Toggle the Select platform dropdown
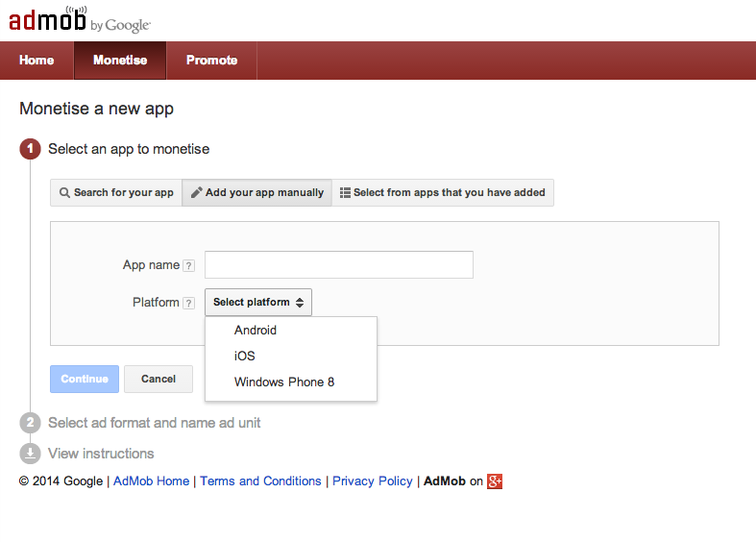The height and width of the screenshot is (542, 756). (258, 303)
